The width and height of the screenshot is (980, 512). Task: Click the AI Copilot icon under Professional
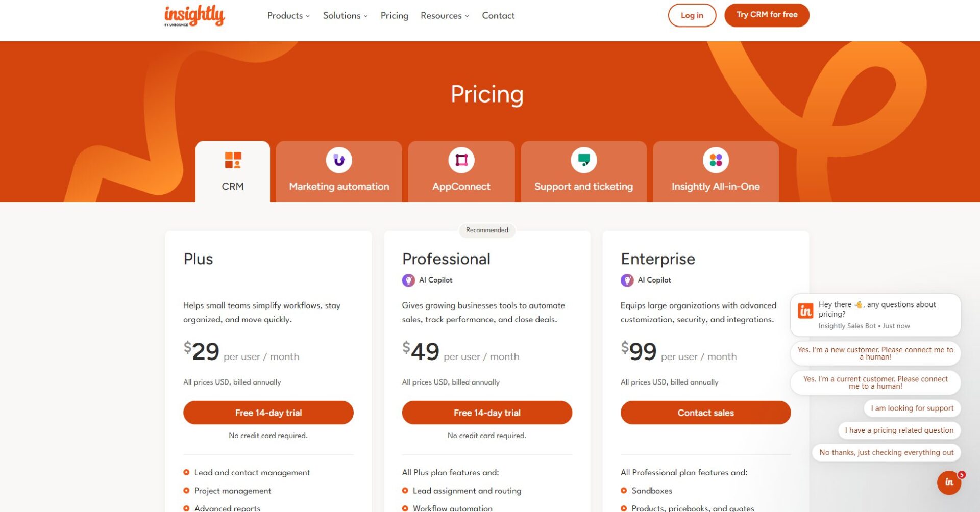pyautogui.click(x=408, y=280)
